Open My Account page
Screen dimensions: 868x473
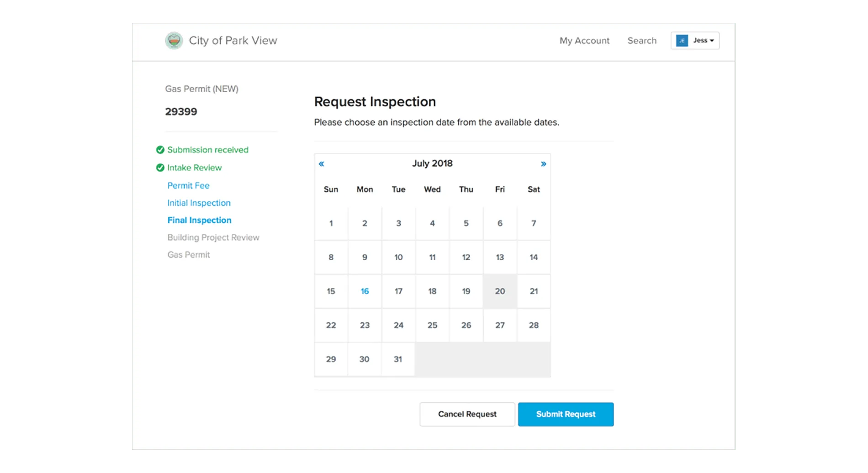coord(584,41)
